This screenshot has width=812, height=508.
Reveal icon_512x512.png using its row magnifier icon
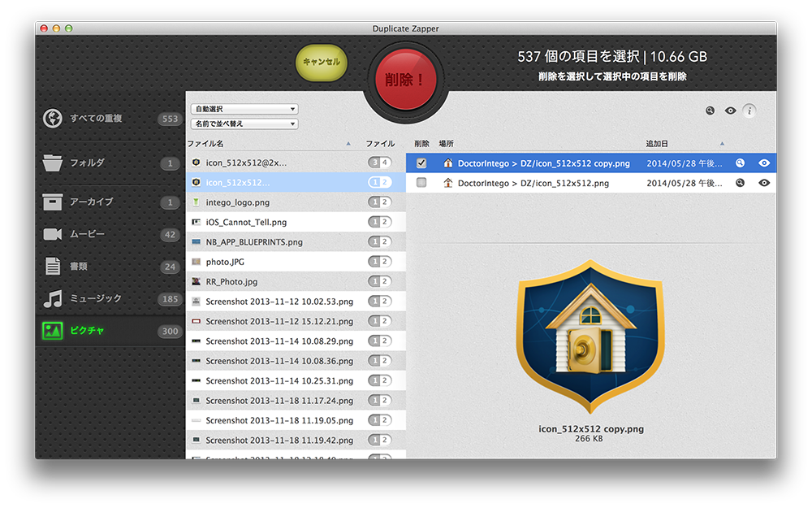[x=740, y=183]
